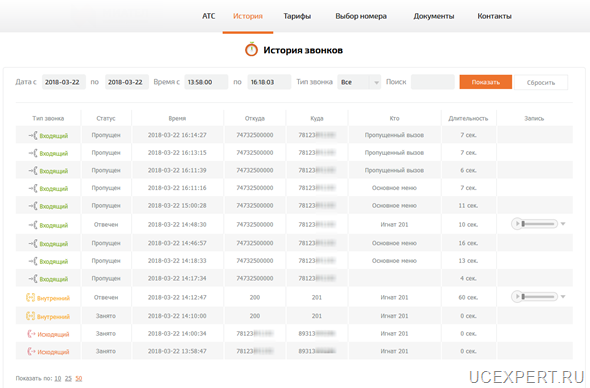Click incoming call icon for 14:18:33 row

33,261
